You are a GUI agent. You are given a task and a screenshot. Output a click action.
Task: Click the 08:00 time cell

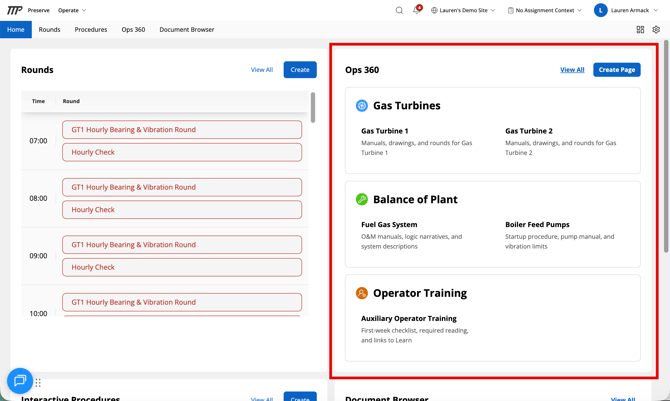point(38,198)
